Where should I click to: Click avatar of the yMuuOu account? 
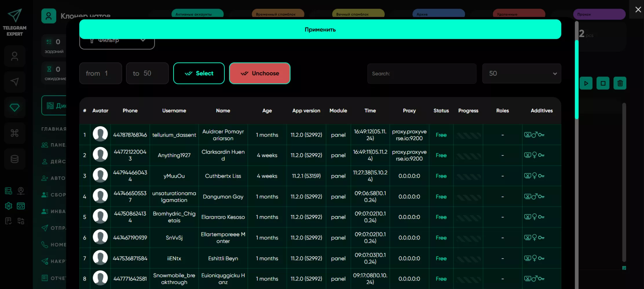click(x=100, y=175)
